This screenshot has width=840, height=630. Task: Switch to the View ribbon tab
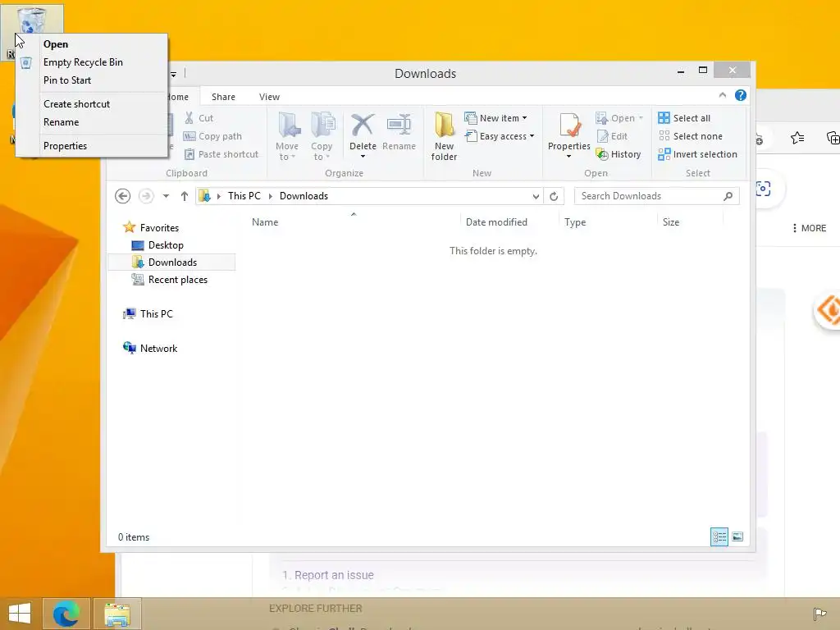tap(269, 97)
